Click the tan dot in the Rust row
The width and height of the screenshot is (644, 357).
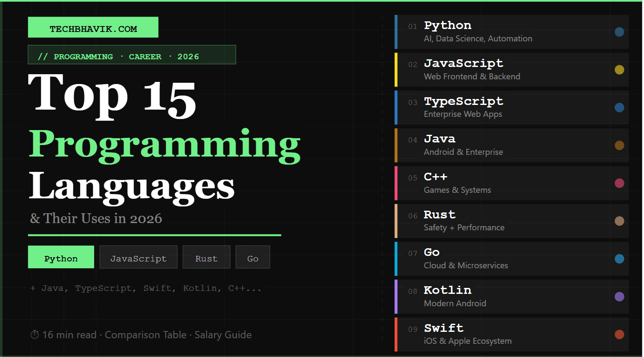(x=619, y=221)
